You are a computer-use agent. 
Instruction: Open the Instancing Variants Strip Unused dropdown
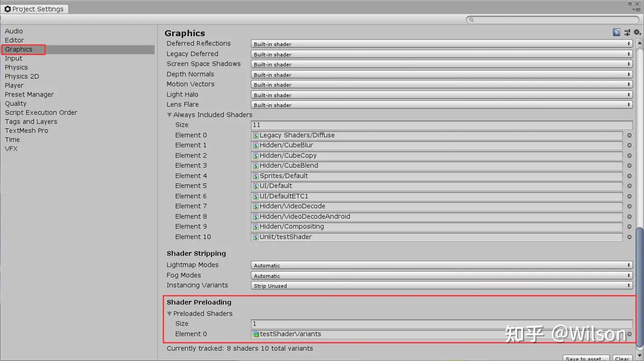point(442,285)
